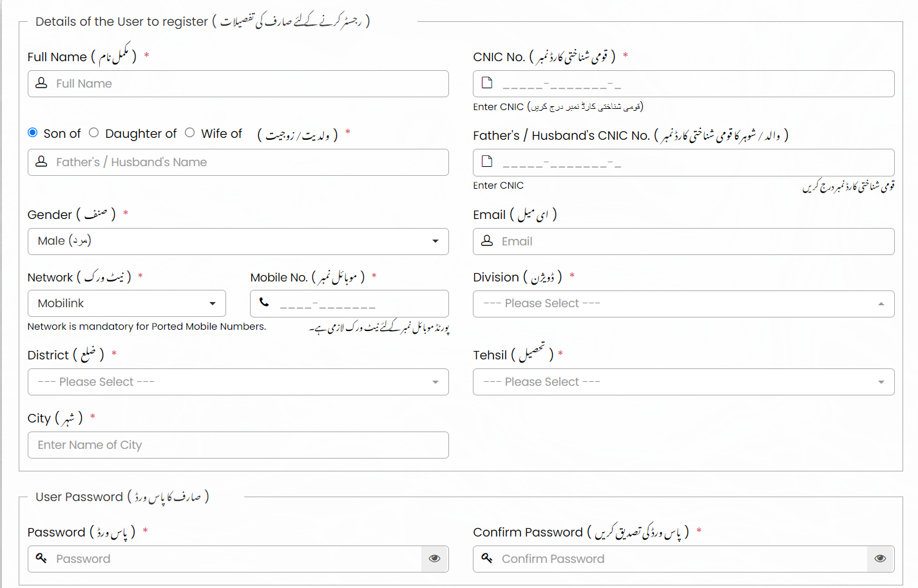Select the Wife of radio button
Viewport: 918px width, 588px height.
point(189,133)
